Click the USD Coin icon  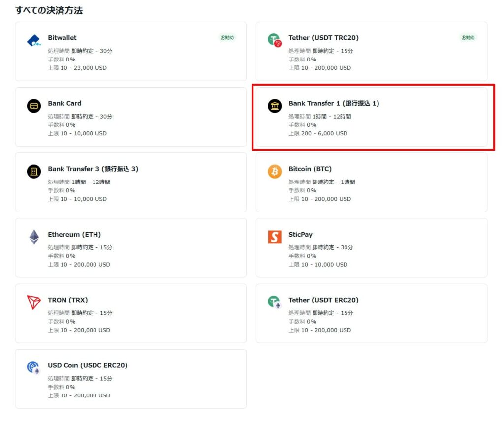tap(33, 368)
